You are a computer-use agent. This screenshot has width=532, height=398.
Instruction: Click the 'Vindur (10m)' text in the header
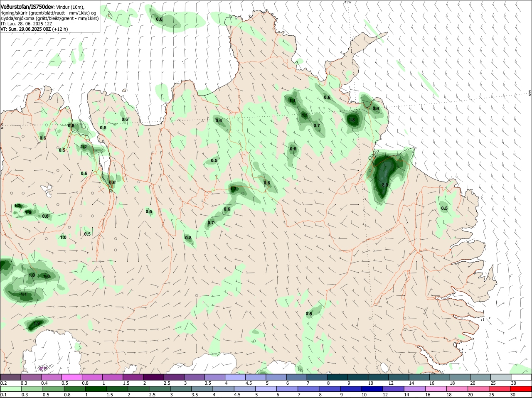click(70, 7)
